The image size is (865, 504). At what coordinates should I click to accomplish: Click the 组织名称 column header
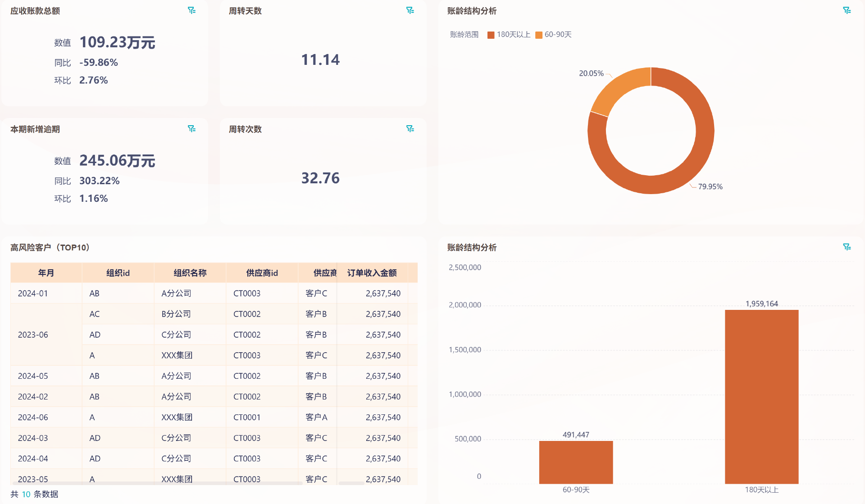[190, 273]
